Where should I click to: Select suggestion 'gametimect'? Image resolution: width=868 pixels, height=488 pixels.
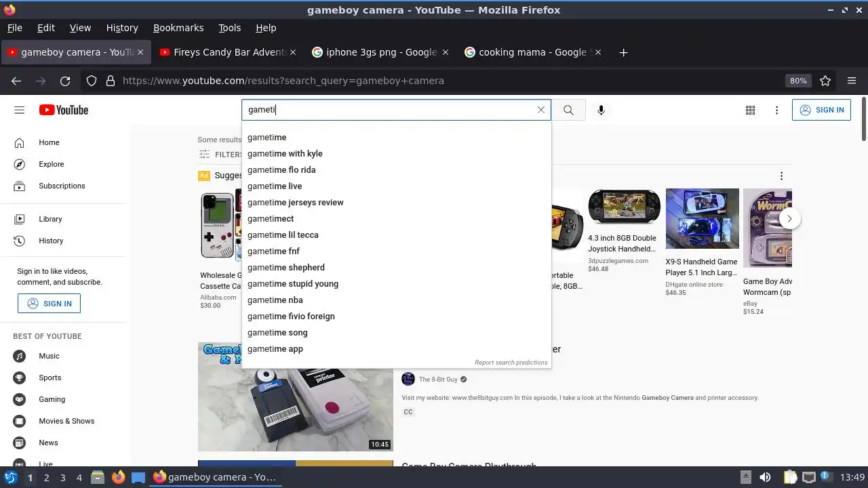point(396,219)
